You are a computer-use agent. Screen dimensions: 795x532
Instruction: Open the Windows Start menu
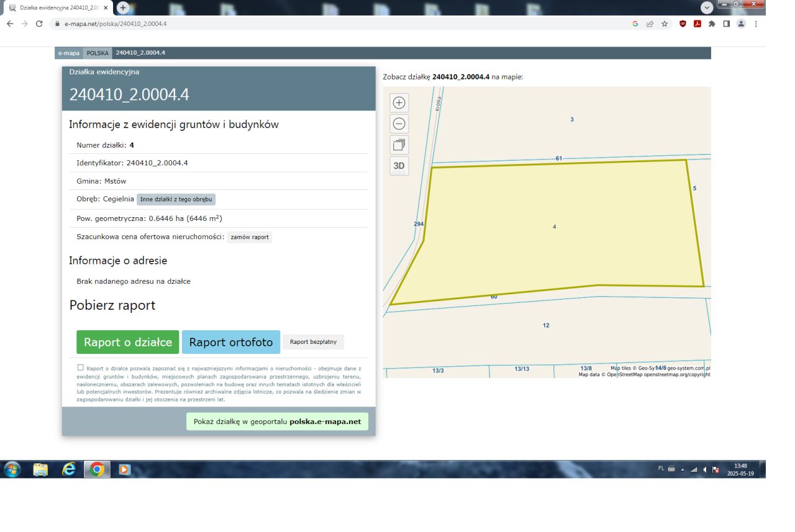click(12, 469)
